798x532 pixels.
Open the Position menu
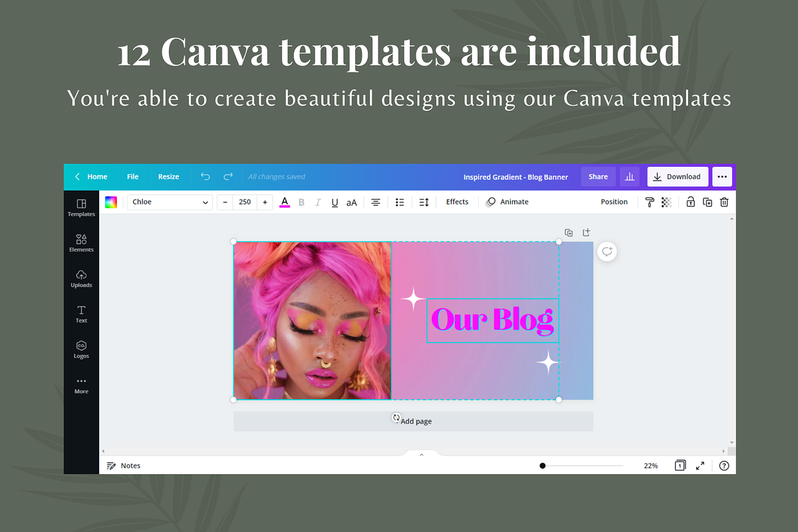(x=614, y=201)
